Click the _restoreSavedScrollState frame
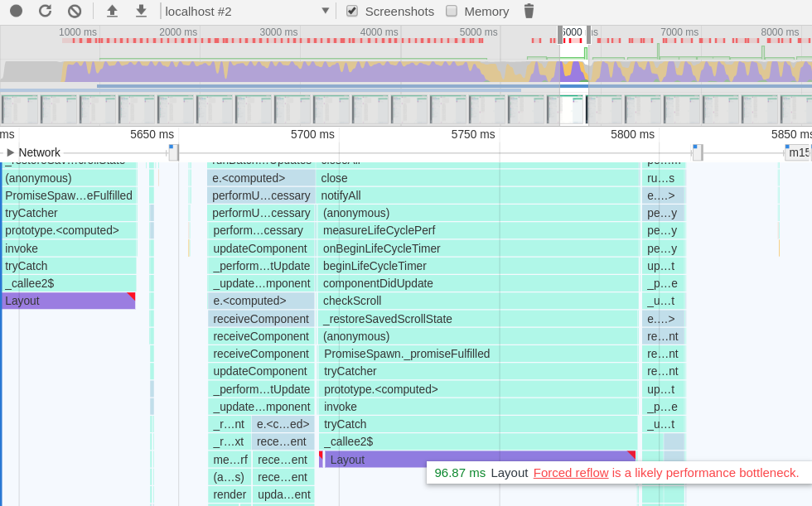812x506 pixels. [479, 319]
